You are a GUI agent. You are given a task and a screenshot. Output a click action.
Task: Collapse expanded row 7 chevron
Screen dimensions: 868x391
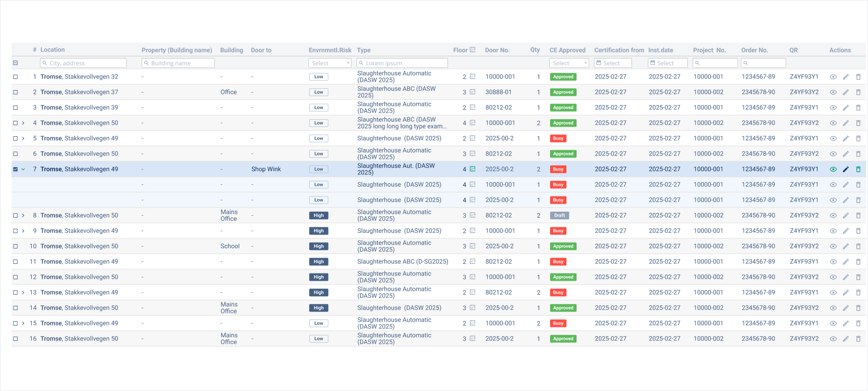(23, 169)
